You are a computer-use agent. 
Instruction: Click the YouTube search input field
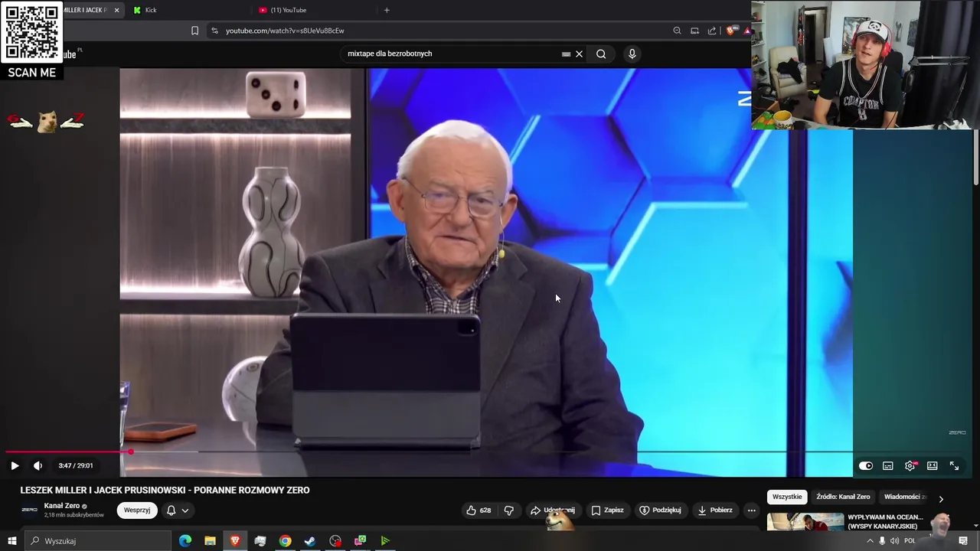[x=452, y=54]
